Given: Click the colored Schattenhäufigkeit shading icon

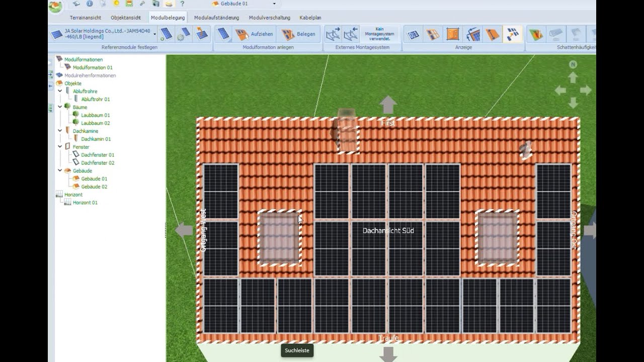Looking at the screenshot, I should (x=536, y=34).
